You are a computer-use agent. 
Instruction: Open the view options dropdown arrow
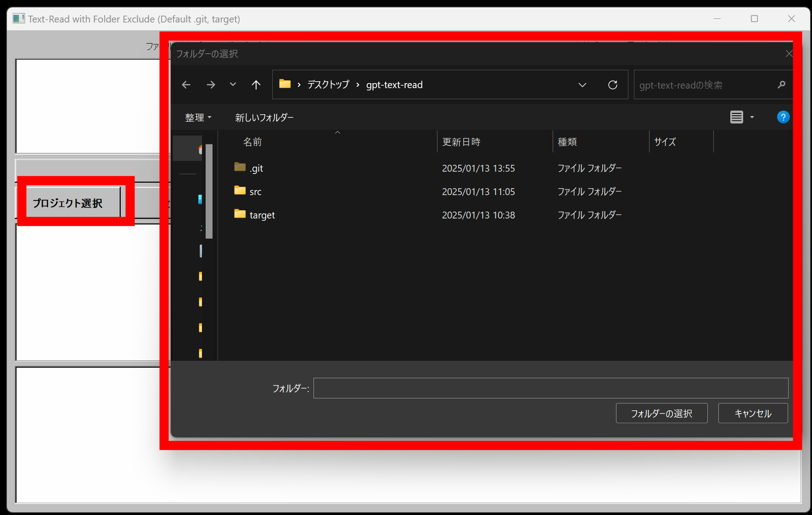pos(752,118)
